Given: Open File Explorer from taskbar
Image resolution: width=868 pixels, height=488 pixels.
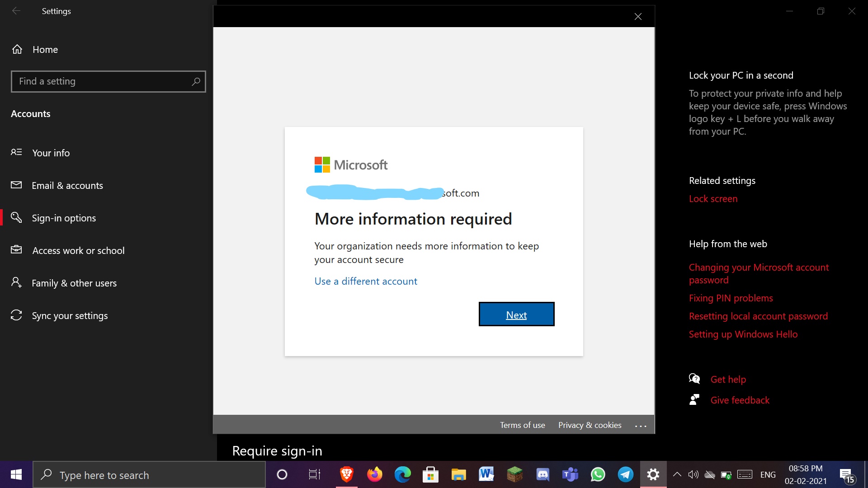Looking at the screenshot, I should pyautogui.click(x=458, y=474).
